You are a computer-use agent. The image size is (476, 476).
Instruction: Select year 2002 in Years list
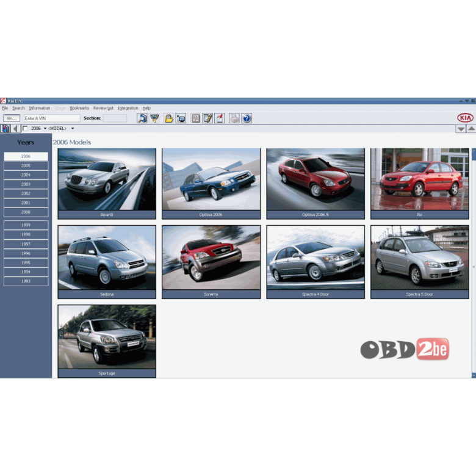[x=26, y=193]
